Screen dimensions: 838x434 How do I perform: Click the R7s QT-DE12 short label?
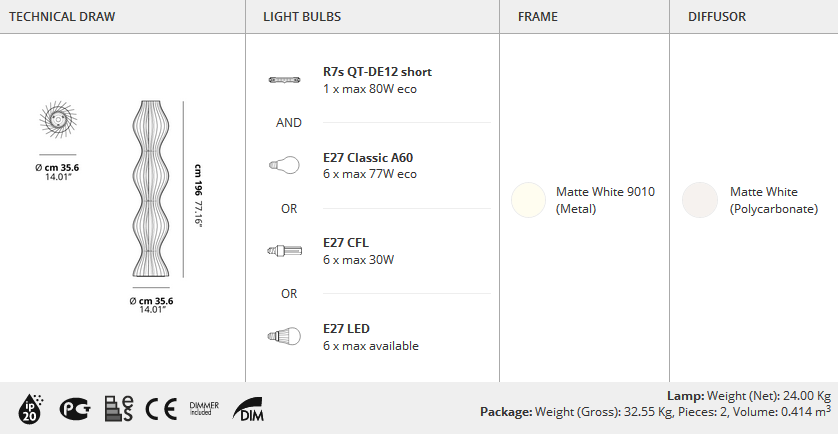(x=377, y=72)
